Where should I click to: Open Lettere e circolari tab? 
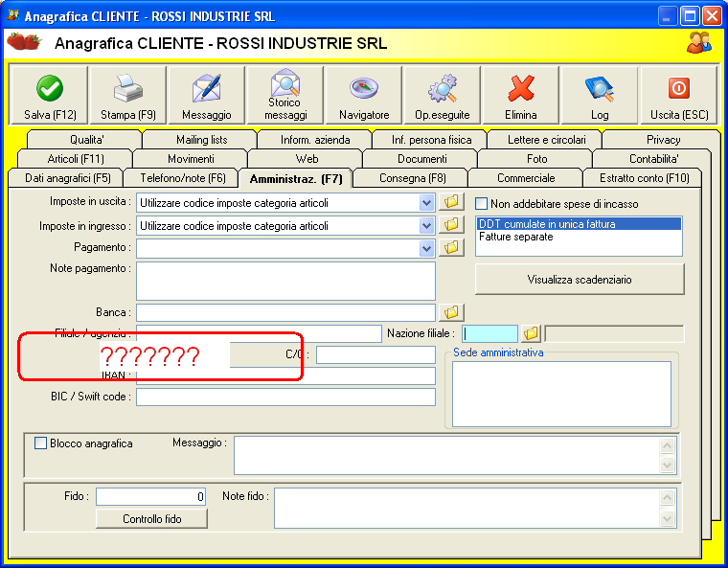[546, 140]
